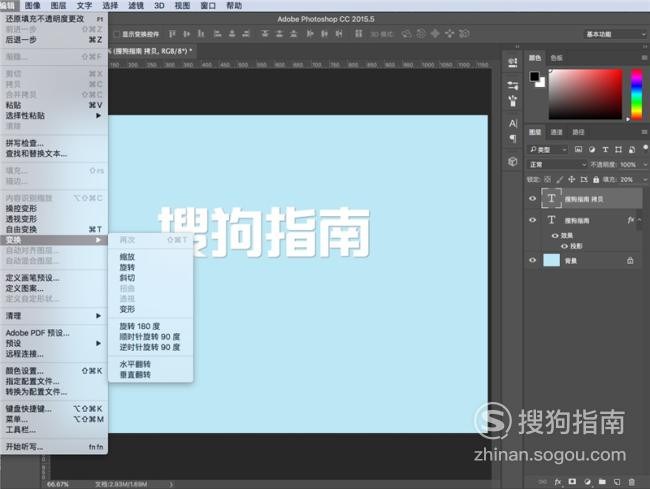650x489 pixels.
Task: Click lock transparent pixels icon
Action: [x=548, y=179]
